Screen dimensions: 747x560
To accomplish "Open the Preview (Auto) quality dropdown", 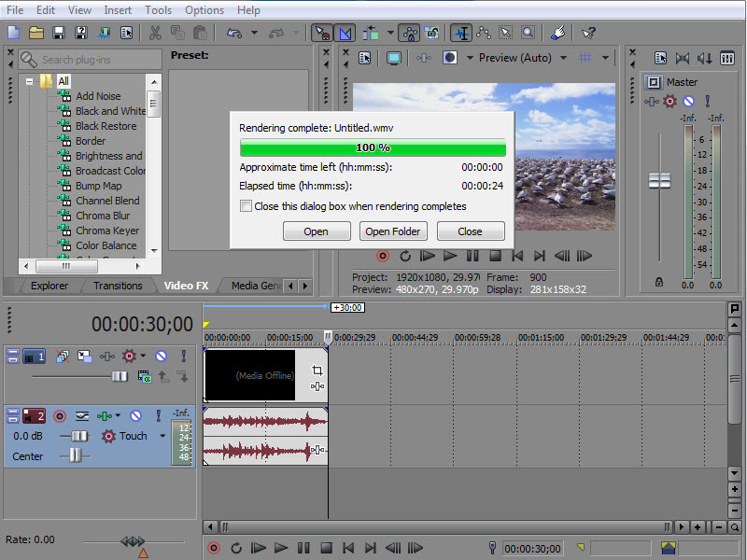I will click(x=563, y=58).
